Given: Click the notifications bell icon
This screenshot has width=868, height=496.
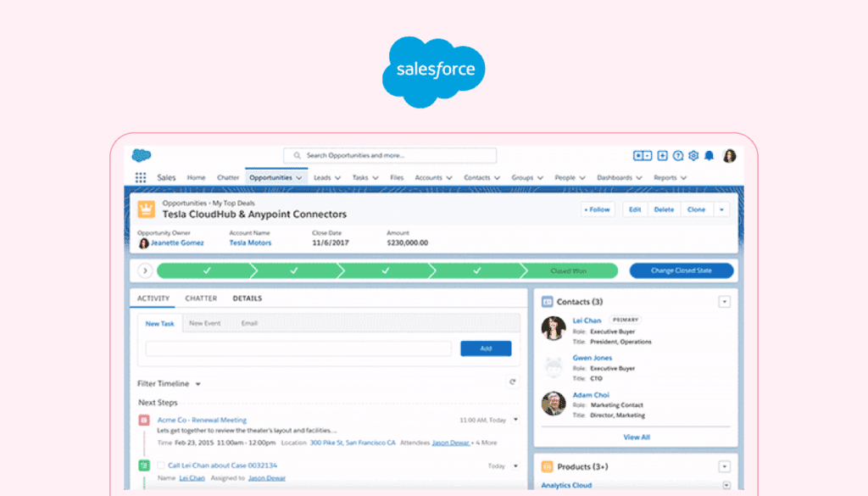Looking at the screenshot, I should (709, 156).
